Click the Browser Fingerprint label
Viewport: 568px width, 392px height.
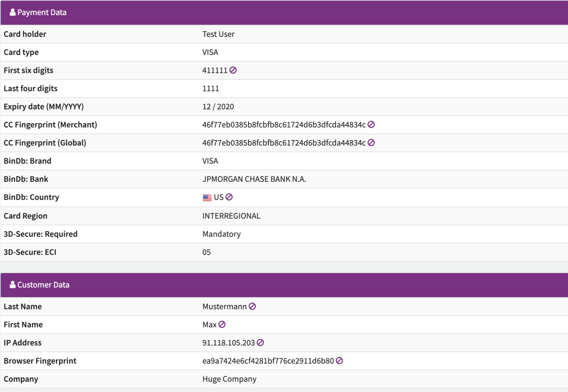click(40, 361)
